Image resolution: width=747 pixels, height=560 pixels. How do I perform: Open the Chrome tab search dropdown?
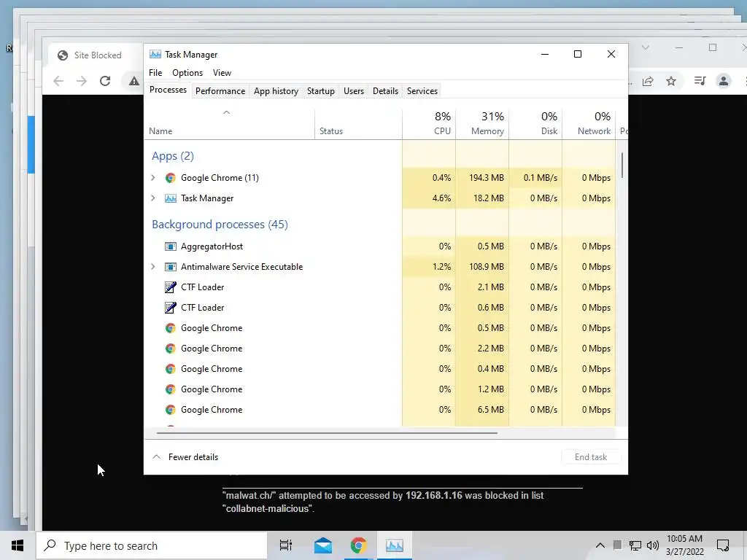(646, 47)
